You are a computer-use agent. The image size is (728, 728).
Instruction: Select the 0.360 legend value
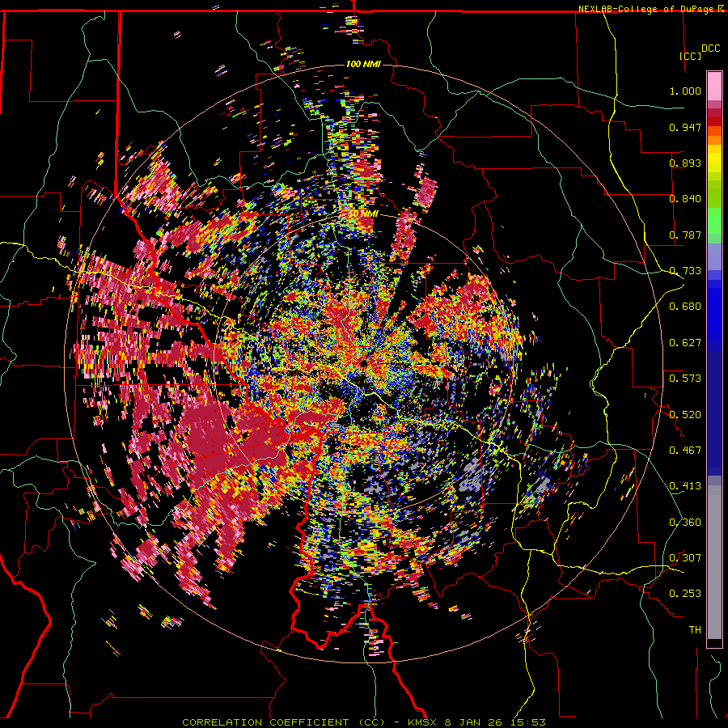coord(685,523)
